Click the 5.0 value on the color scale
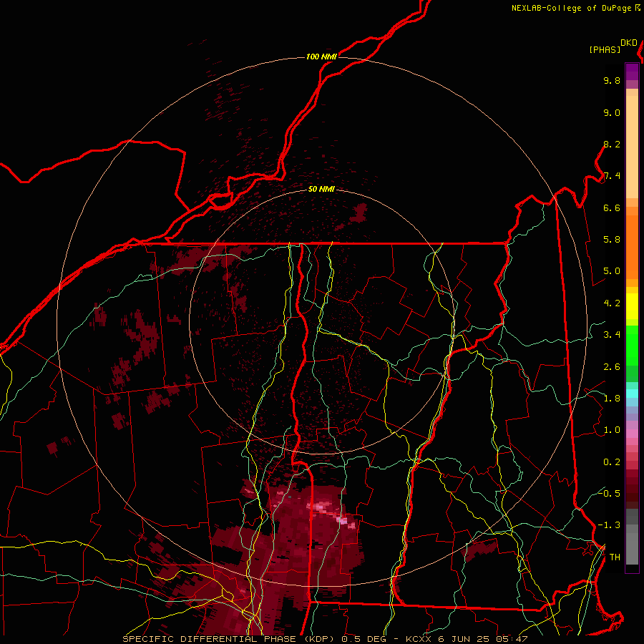This screenshot has height=644, width=644. coord(612,271)
